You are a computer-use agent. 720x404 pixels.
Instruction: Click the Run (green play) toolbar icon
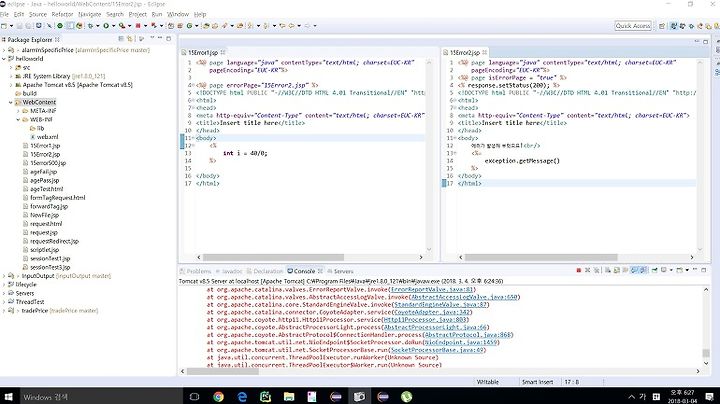(106, 26)
